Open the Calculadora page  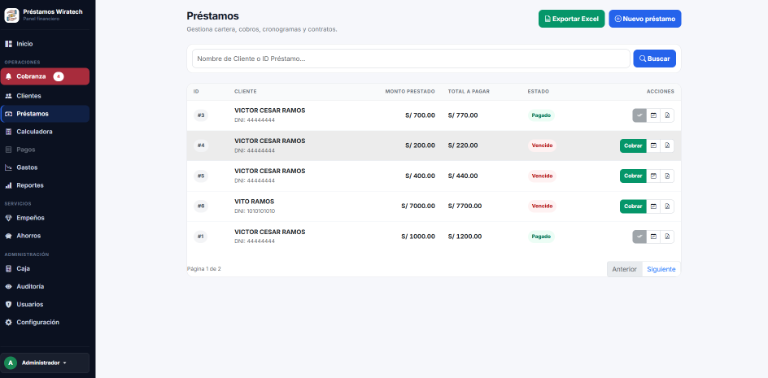[45, 132]
